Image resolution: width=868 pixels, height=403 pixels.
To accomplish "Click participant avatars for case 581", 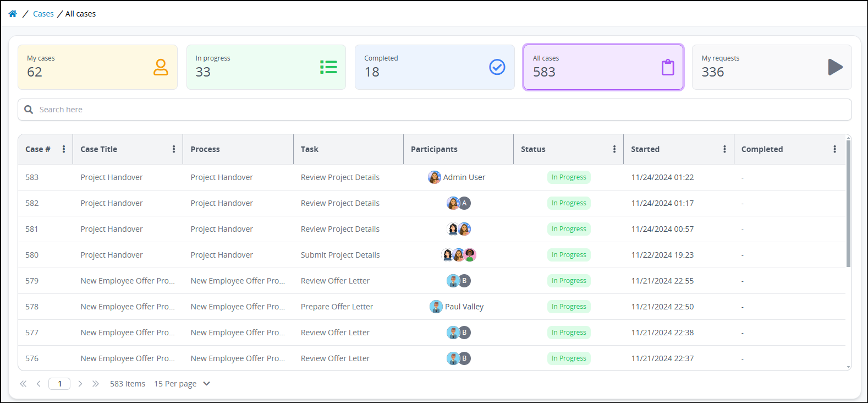I will coord(458,229).
